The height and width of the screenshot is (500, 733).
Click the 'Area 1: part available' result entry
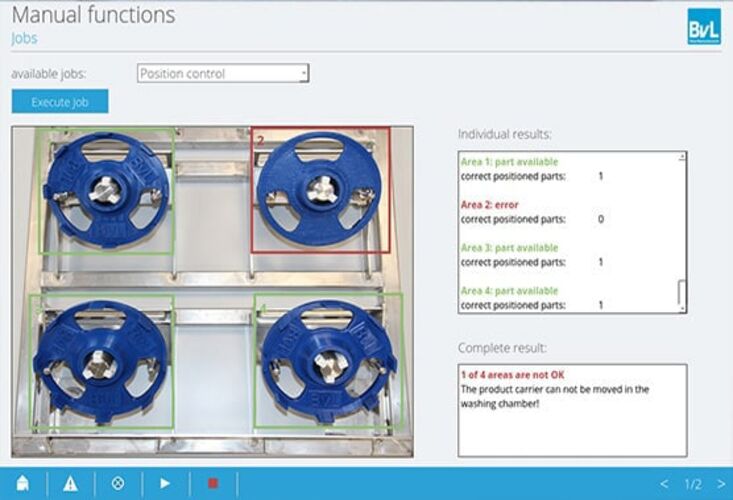coord(509,161)
